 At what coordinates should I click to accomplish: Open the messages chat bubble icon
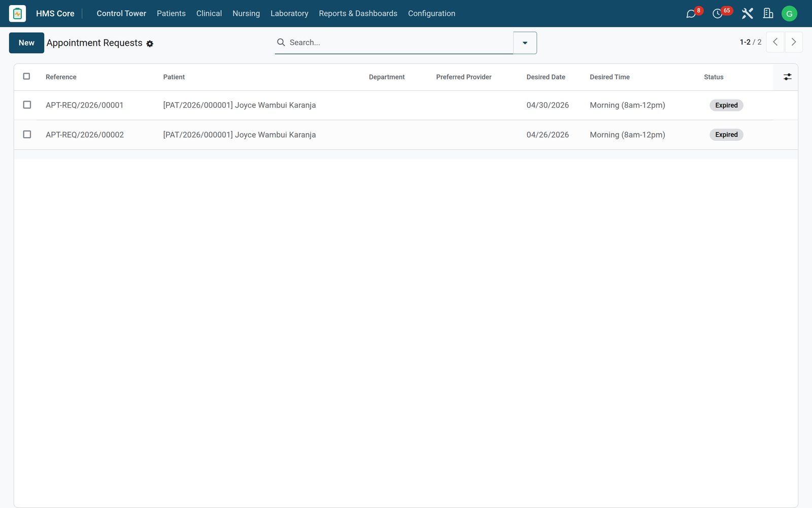tap(691, 14)
